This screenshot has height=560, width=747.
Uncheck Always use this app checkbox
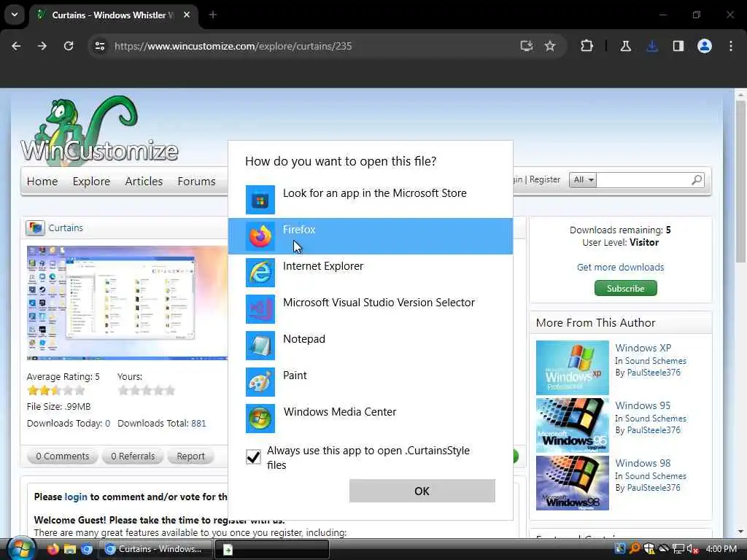pos(253,457)
